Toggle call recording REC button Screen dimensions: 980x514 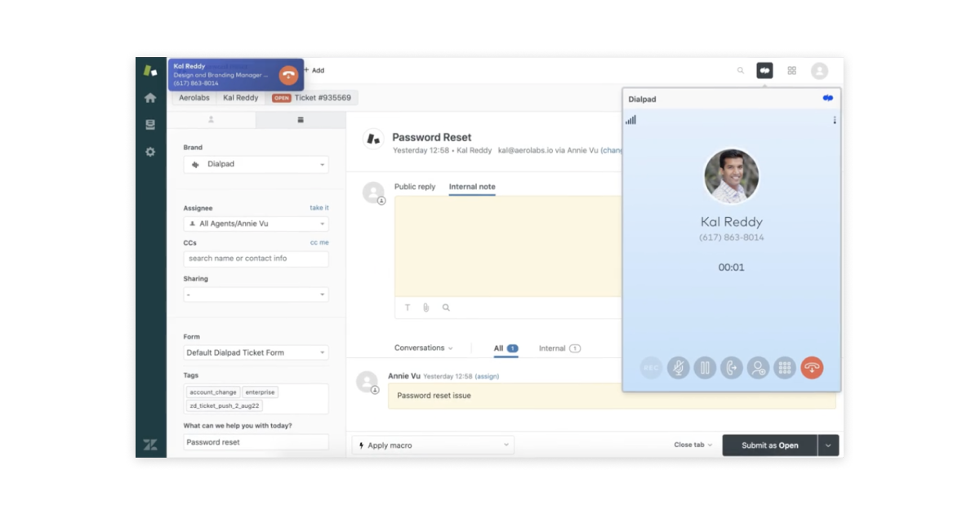[x=651, y=368]
